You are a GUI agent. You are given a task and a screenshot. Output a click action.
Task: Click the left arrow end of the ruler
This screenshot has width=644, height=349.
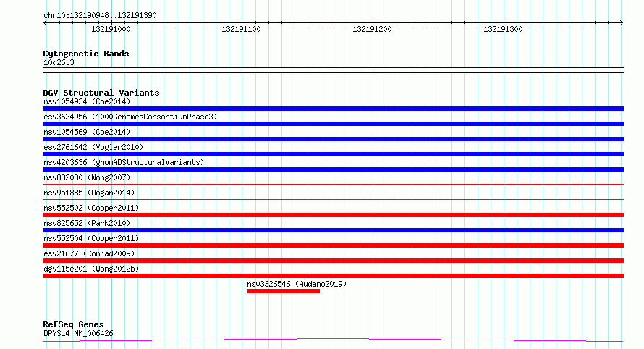pyautogui.click(x=45, y=23)
